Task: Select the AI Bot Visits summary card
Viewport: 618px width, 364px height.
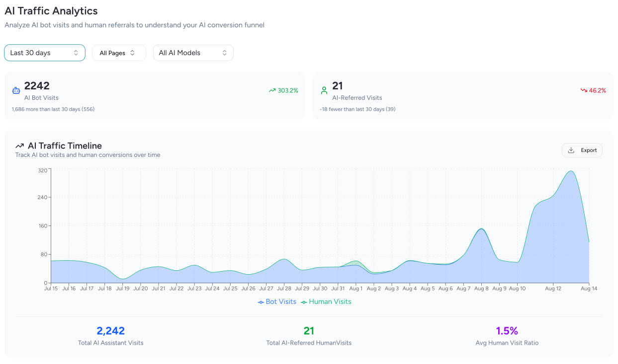Action: point(155,95)
